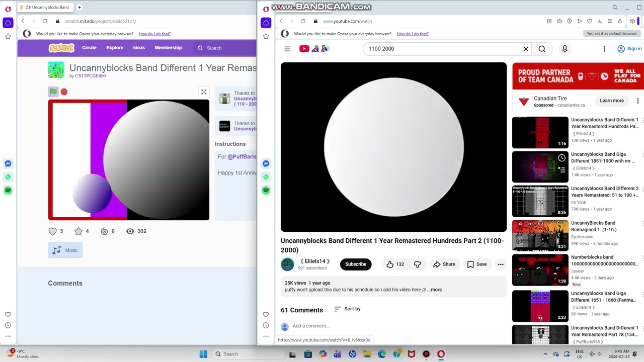Viewport: 644px width, 362px height.
Task: Open options menu for the Canadian Tire ad
Action: [x=638, y=101]
